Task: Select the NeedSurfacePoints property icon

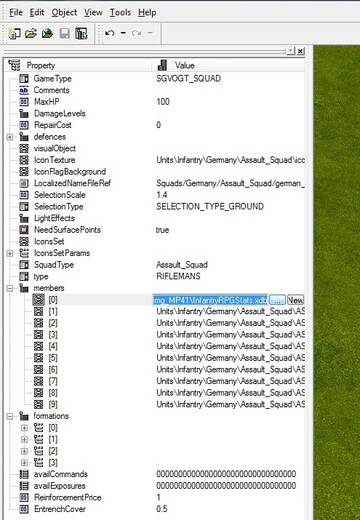Action: point(24,230)
